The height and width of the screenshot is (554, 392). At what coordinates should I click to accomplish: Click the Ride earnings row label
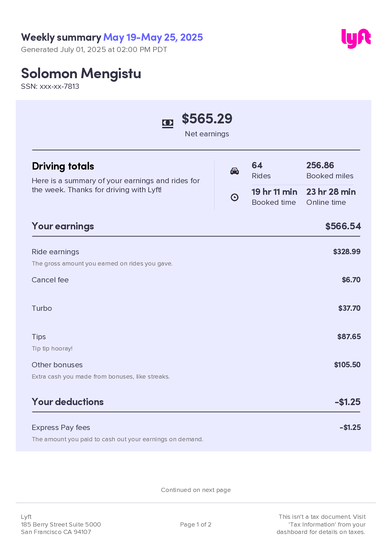[55, 252]
